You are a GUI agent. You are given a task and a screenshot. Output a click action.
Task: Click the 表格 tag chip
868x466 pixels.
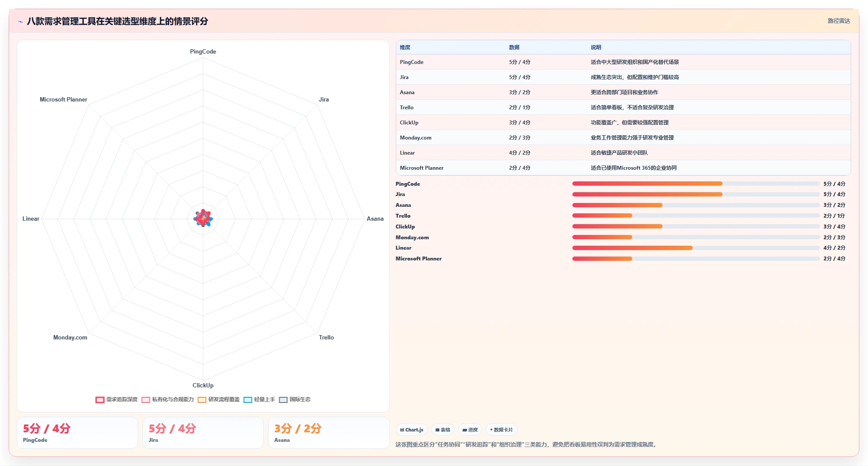[x=443, y=430]
